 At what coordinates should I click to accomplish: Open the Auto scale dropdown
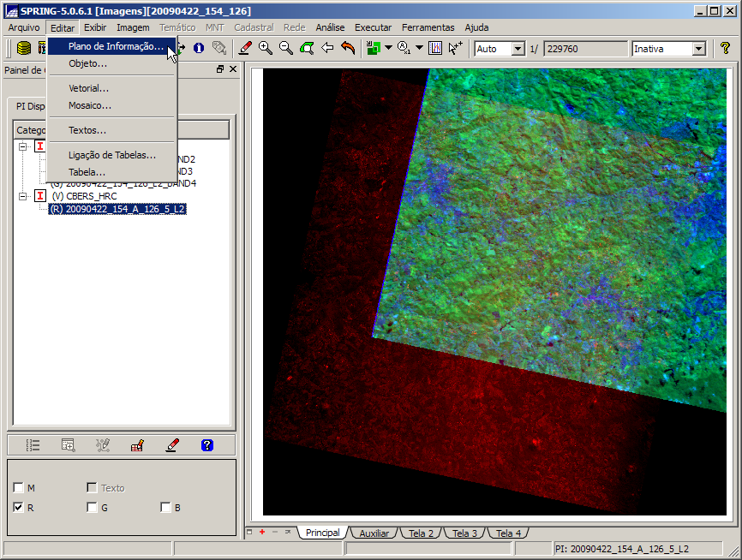pos(518,49)
